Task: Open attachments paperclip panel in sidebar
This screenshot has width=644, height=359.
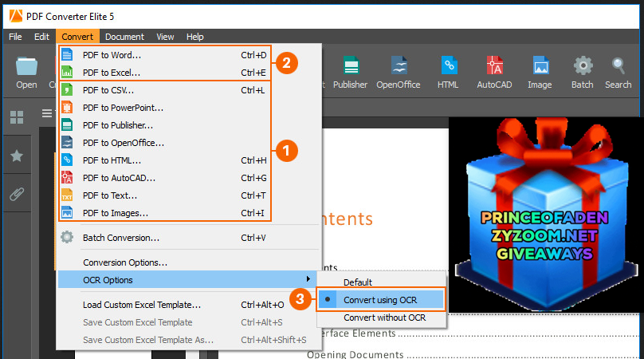Action: [17, 194]
